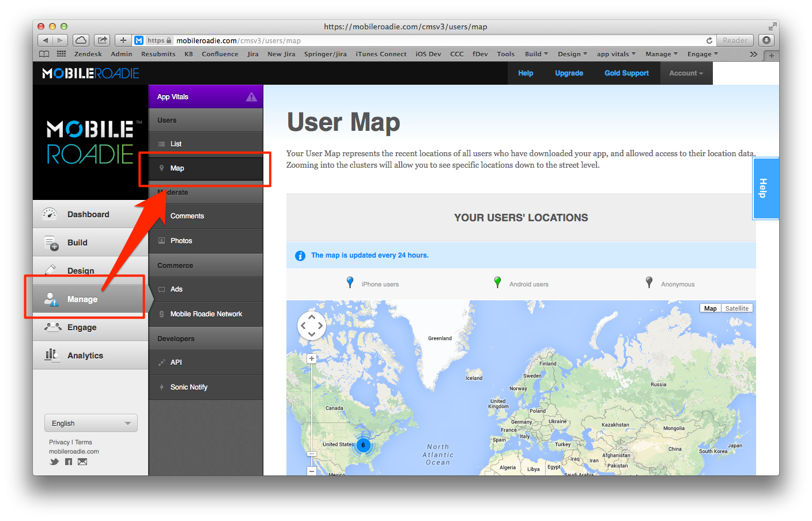Select the Map view type button
This screenshot has width=812, height=521.
(710, 308)
